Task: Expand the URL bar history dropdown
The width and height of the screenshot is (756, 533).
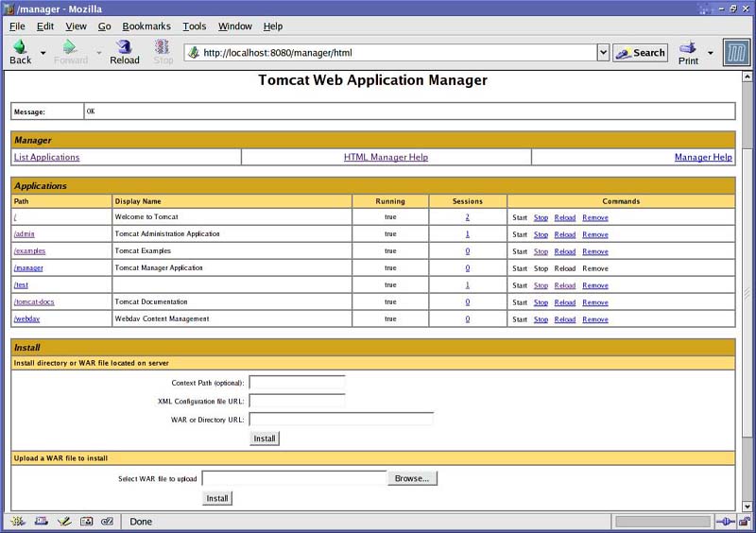Action: pos(603,53)
